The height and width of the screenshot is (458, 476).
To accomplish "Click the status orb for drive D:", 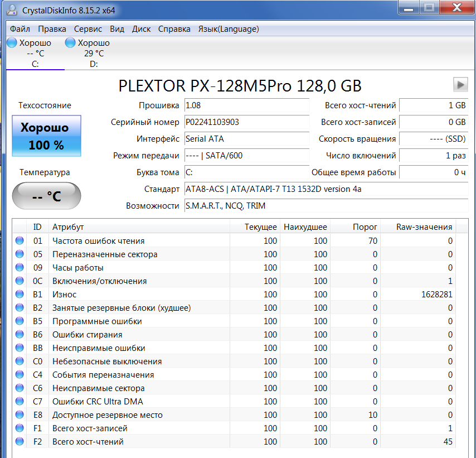I will (70, 42).
